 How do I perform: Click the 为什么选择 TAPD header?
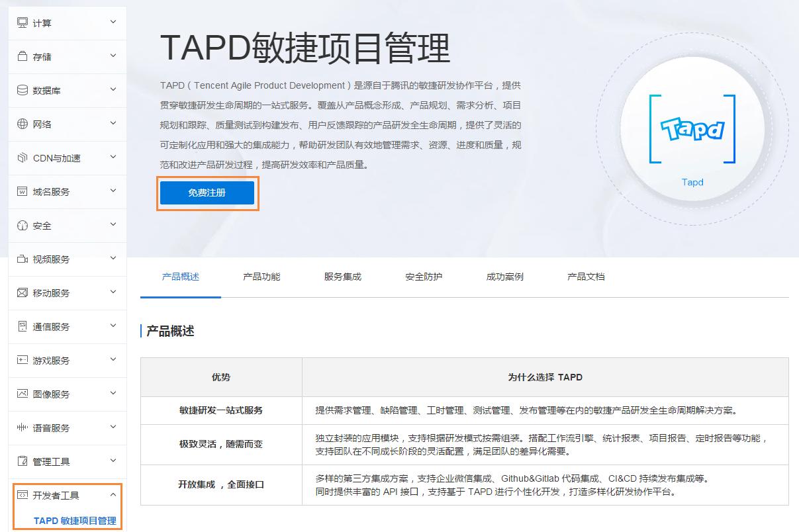click(545, 377)
